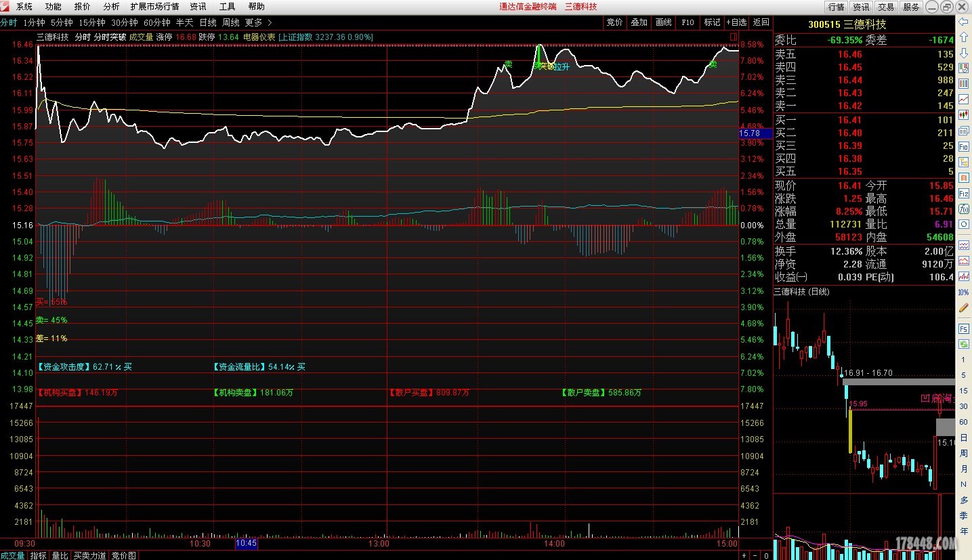Switch sidebar period to 日 daily
Viewport: 972px width, 560px height.
tap(963, 437)
